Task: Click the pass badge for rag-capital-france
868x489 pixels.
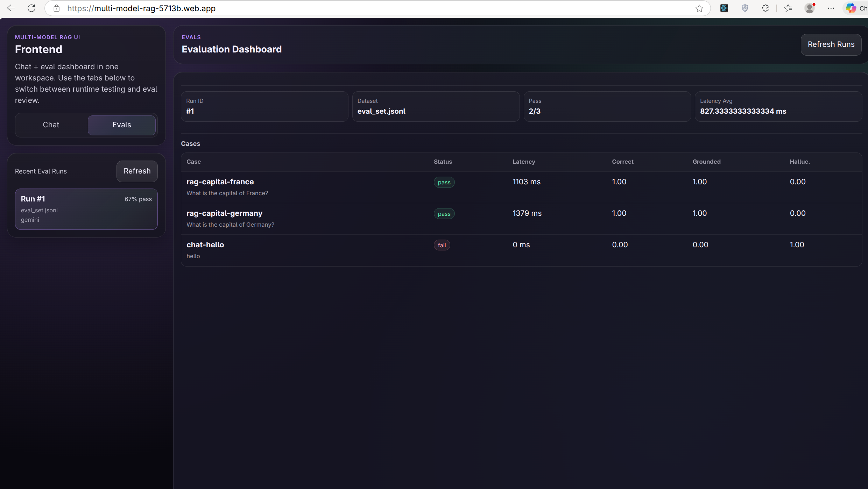Action: pyautogui.click(x=444, y=182)
